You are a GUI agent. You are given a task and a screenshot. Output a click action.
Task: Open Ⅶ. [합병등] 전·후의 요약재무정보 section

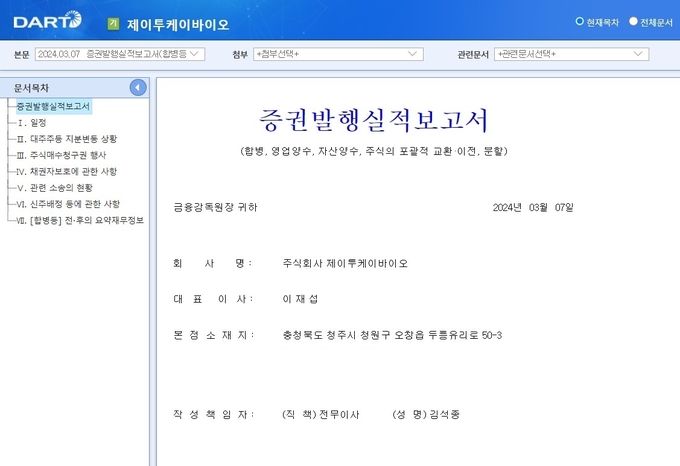click(x=80, y=220)
